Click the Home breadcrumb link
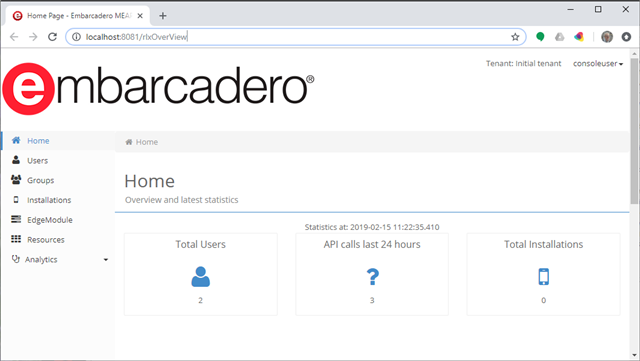The height and width of the screenshot is (361, 640). pyautogui.click(x=147, y=142)
